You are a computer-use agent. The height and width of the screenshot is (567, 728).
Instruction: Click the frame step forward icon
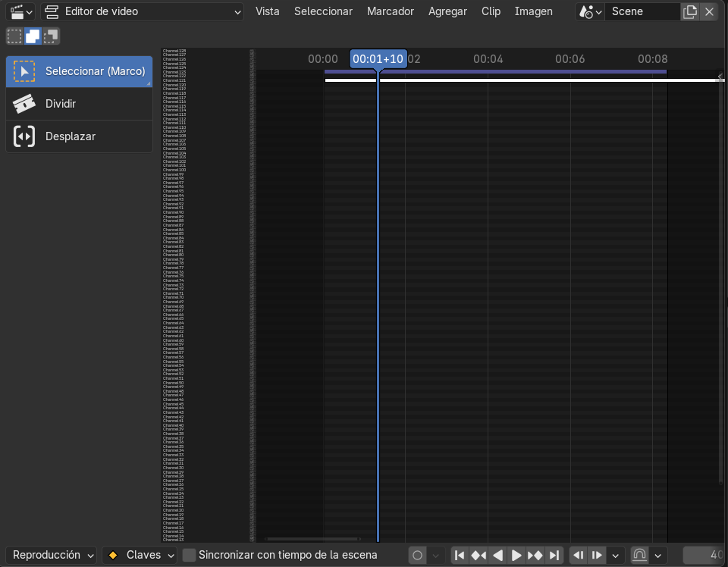point(597,555)
